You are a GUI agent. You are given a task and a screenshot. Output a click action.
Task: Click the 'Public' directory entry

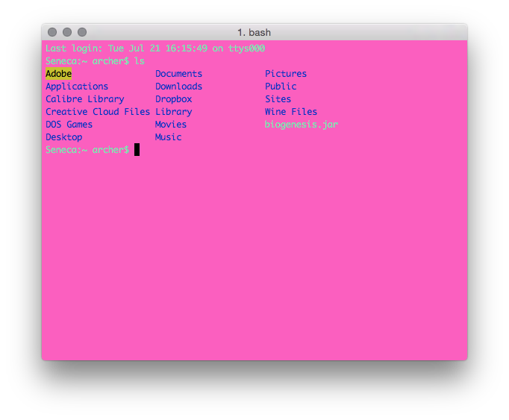click(x=281, y=87)
